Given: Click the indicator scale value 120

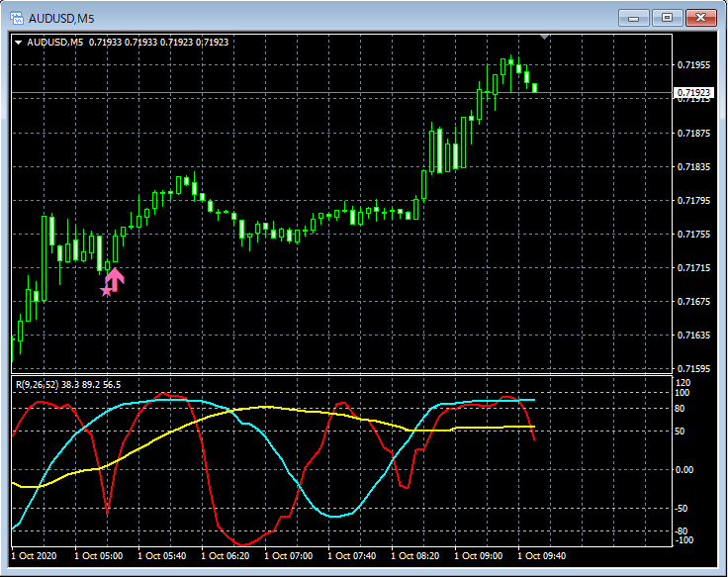Looking at the screenshot, I should click(x=683, y=383).
